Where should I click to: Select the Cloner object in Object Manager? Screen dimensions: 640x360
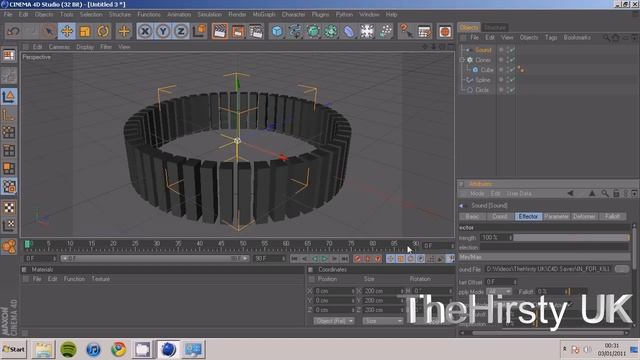point(483,60)
